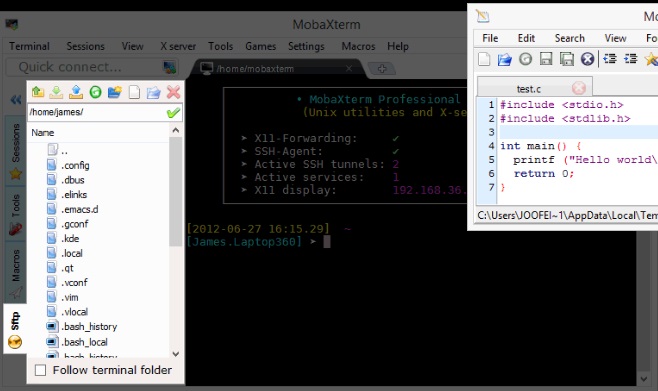This screenshot has height=391, width=658.
Task: Click the editor window title icon
Action: point(483,16)
